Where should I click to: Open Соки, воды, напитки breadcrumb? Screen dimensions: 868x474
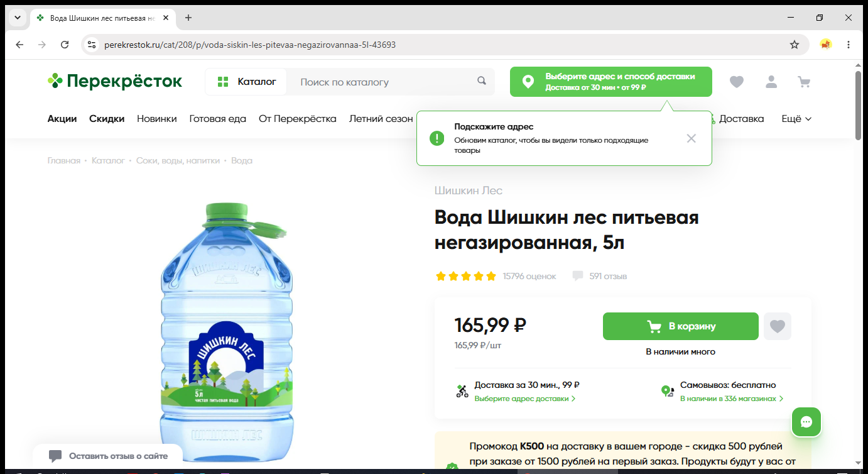[178, 161]
